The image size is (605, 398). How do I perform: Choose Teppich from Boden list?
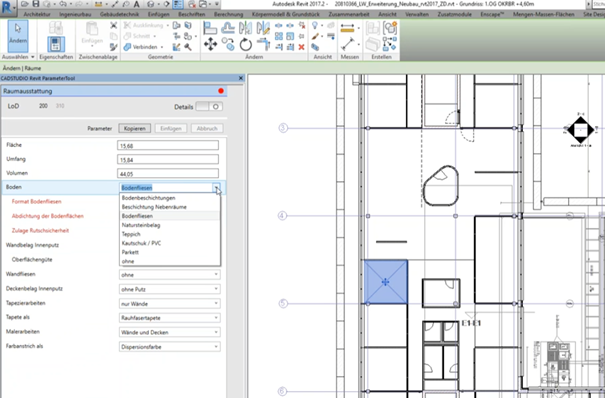pyautogui.click(x=170, y=234)
